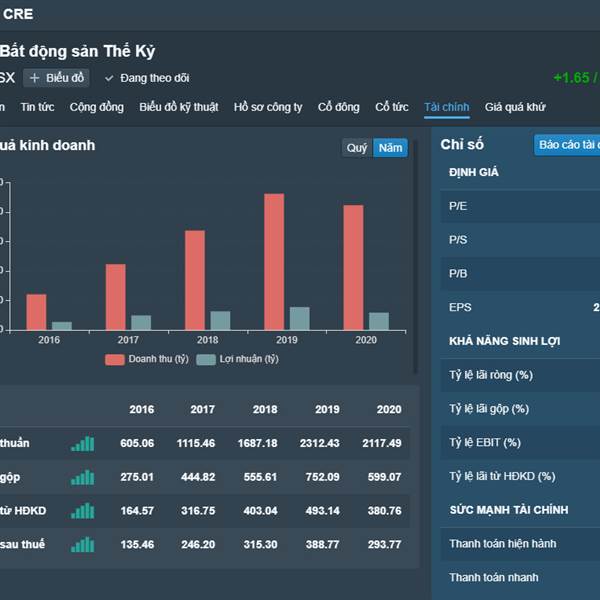Click cell value 752.09

click(322, 477)
